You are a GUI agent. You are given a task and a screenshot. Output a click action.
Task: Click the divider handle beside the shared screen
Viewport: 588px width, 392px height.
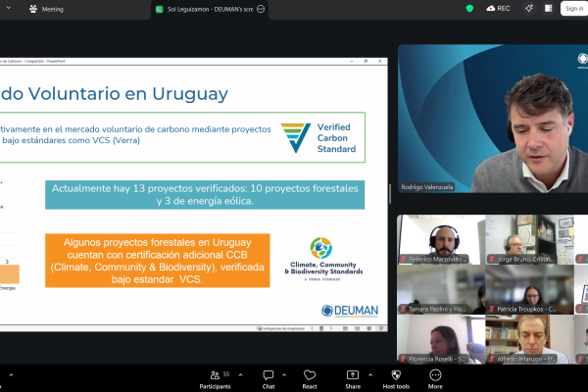pos(390,194)
